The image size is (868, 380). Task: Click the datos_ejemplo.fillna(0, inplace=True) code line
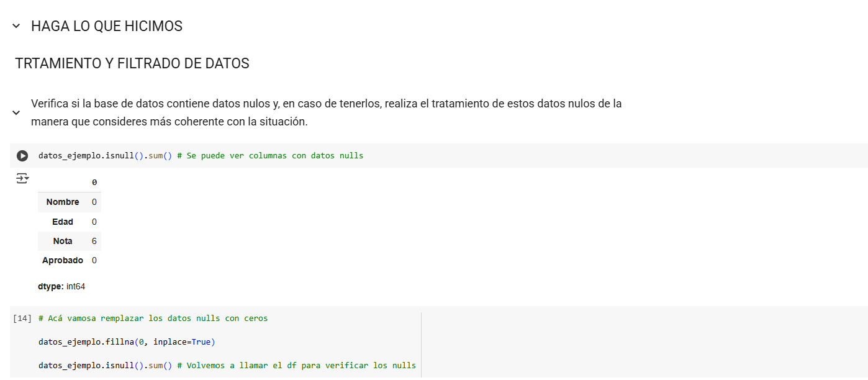coord(127,342)
